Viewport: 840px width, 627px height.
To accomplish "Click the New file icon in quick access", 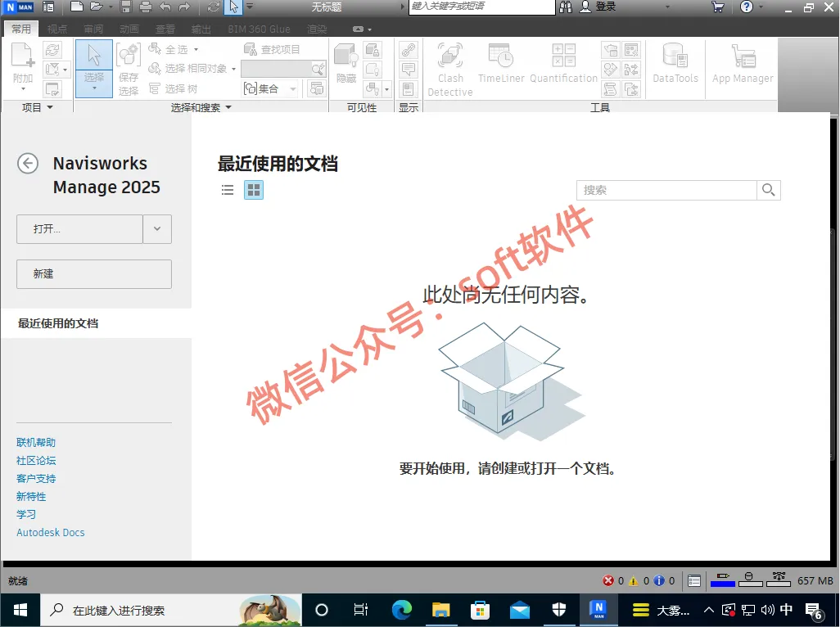I will pyautogui.click(x=77, y=7).
